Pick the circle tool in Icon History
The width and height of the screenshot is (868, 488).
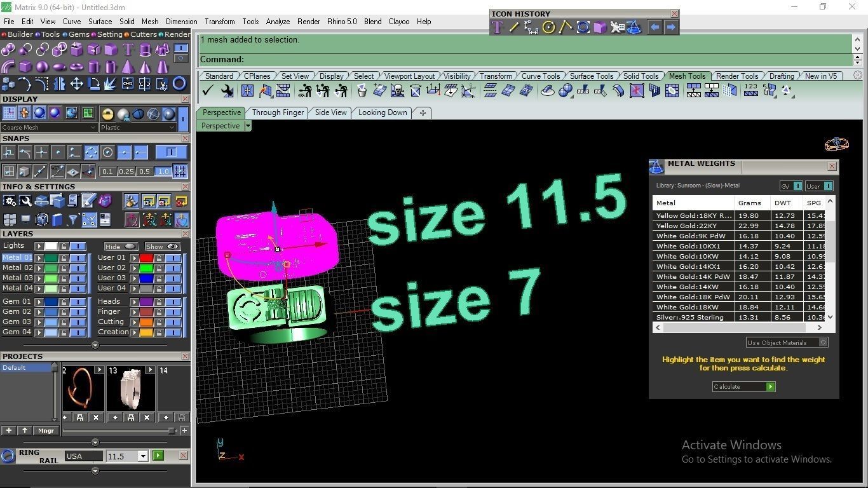pyautogui.click(x=549, y=27)
